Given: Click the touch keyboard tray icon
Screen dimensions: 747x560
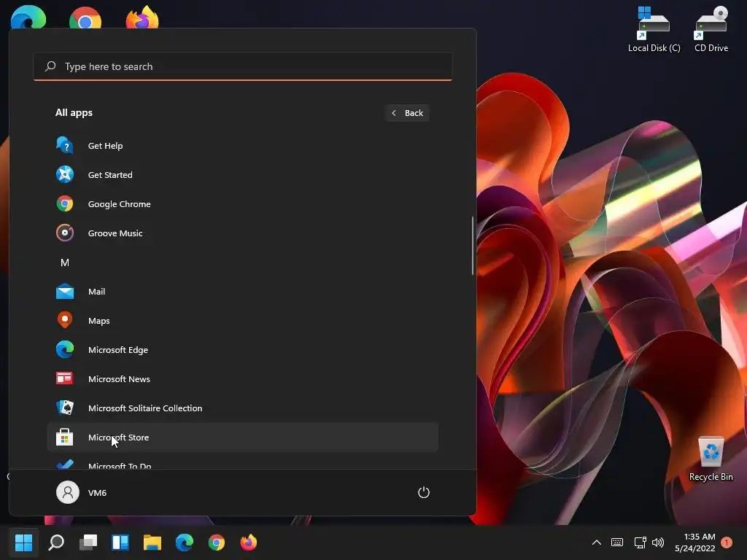Looking at the screenshot, I should point(617,542).
